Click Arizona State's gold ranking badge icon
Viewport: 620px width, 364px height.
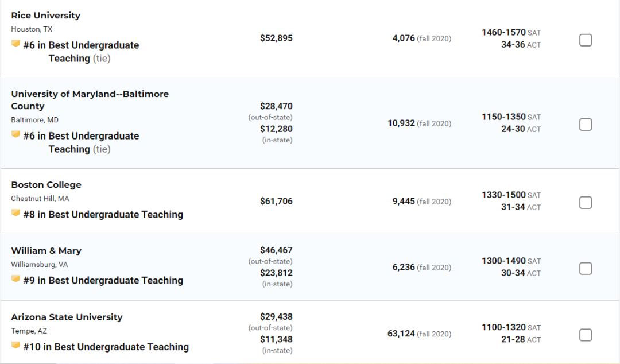pos(16,346)
